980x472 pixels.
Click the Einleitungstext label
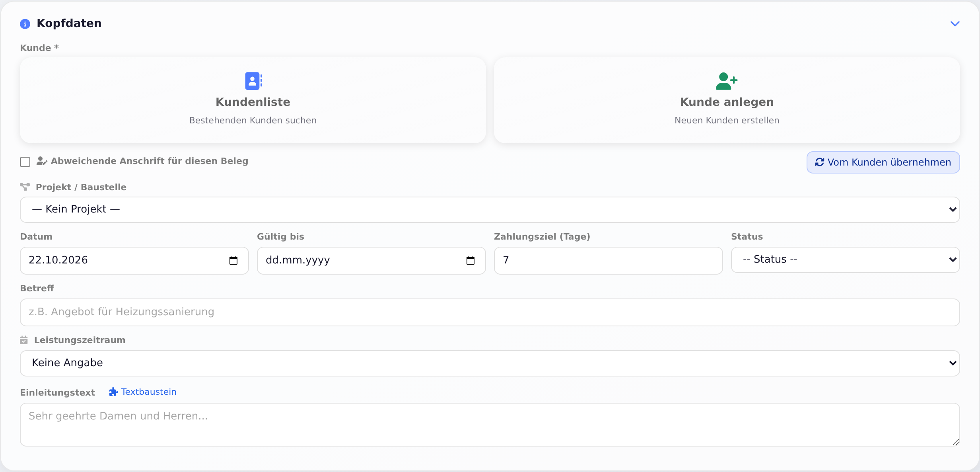tap(58, 392)
